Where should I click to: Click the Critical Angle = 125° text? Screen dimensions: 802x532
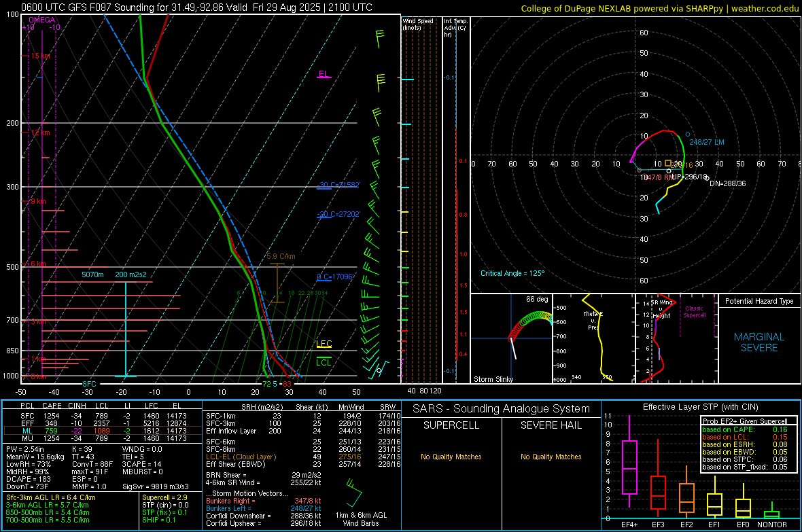click(512, 273)
